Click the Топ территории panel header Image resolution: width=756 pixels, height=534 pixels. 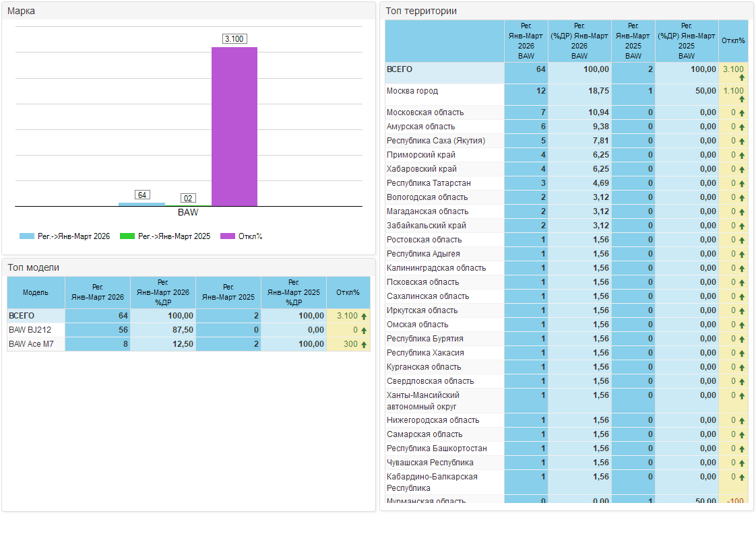click(x=422, y=11)
